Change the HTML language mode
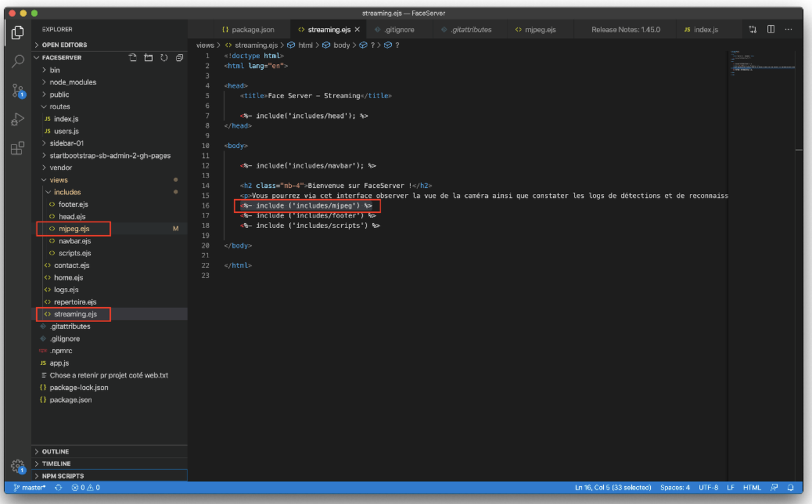 point(752,488)
